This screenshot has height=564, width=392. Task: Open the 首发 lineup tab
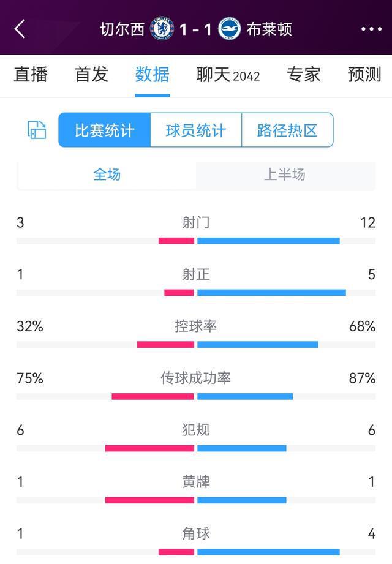[x=91, y=75]
